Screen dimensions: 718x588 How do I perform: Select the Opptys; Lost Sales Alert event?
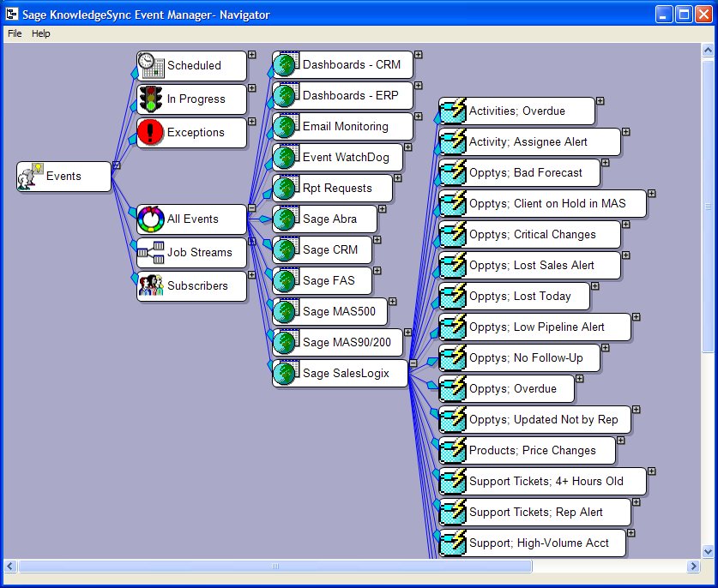pyautogui.click(x=529, y=266)
